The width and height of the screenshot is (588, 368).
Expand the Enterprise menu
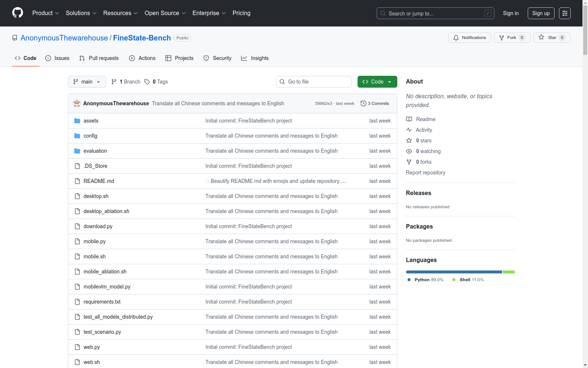click(x=209, y=13)
